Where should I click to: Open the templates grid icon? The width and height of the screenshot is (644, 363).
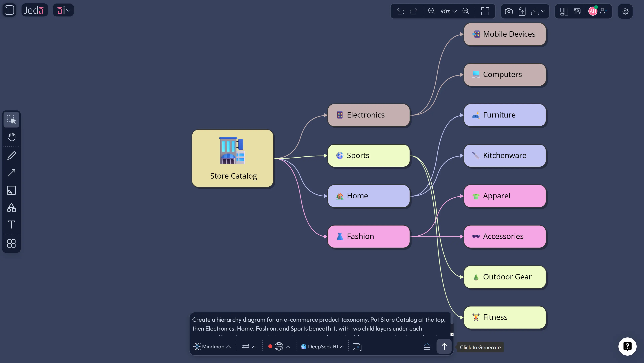11,243
